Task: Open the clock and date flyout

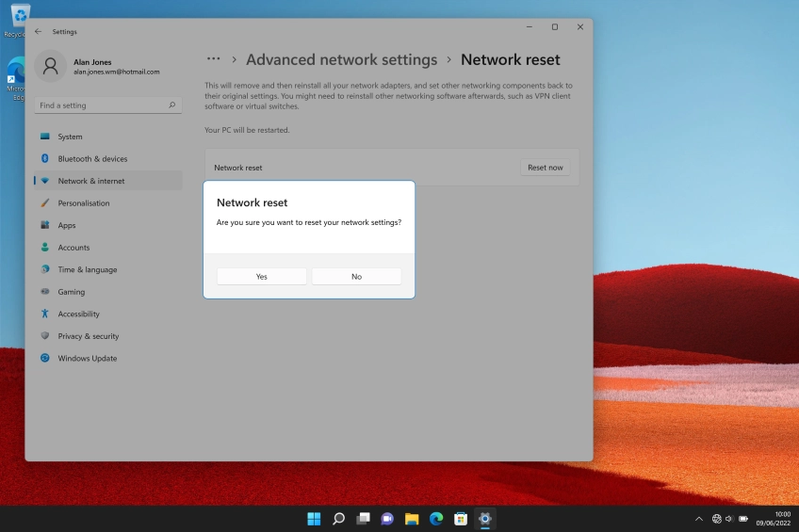Action: coord(773,519)
